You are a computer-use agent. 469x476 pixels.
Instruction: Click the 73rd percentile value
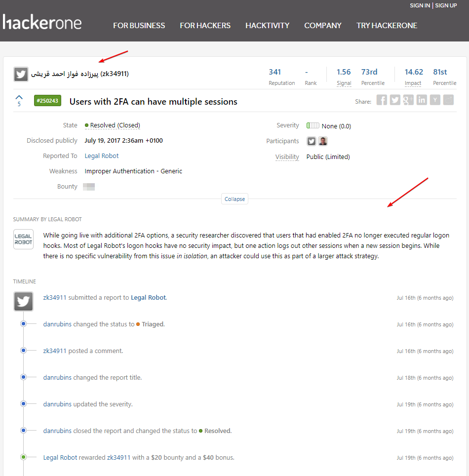pyautogui.click(x=369, y=72)
